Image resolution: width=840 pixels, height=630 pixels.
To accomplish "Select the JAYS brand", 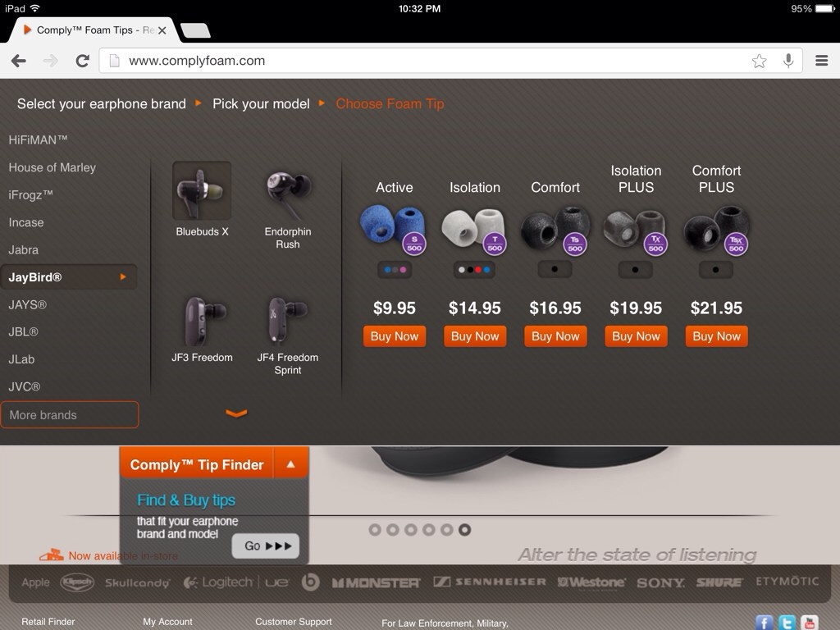I will 27,305.
